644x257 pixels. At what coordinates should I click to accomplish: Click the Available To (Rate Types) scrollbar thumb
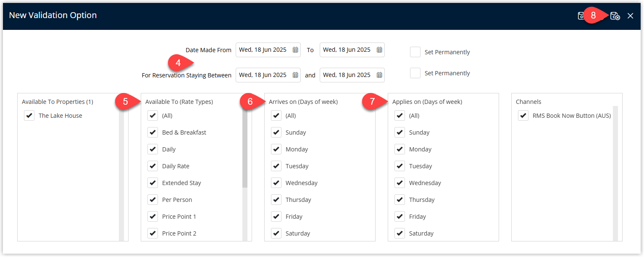245,147
